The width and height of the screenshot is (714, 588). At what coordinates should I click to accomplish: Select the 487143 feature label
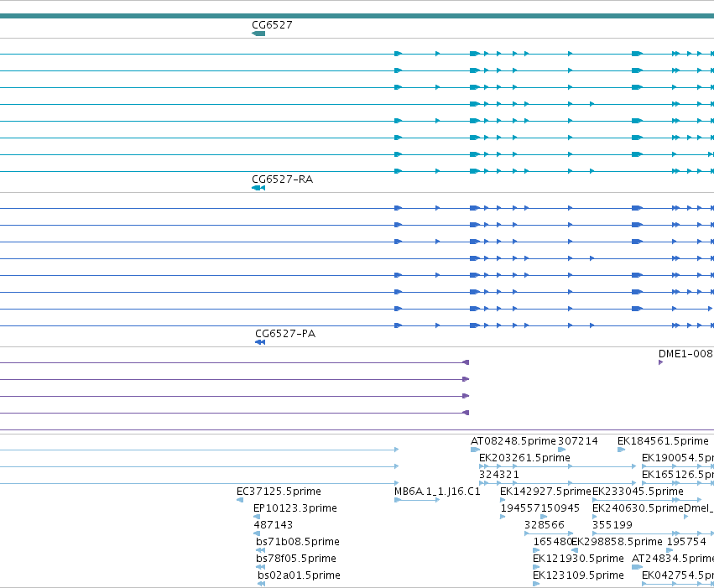pyautogui.click(x=274, y=525)
